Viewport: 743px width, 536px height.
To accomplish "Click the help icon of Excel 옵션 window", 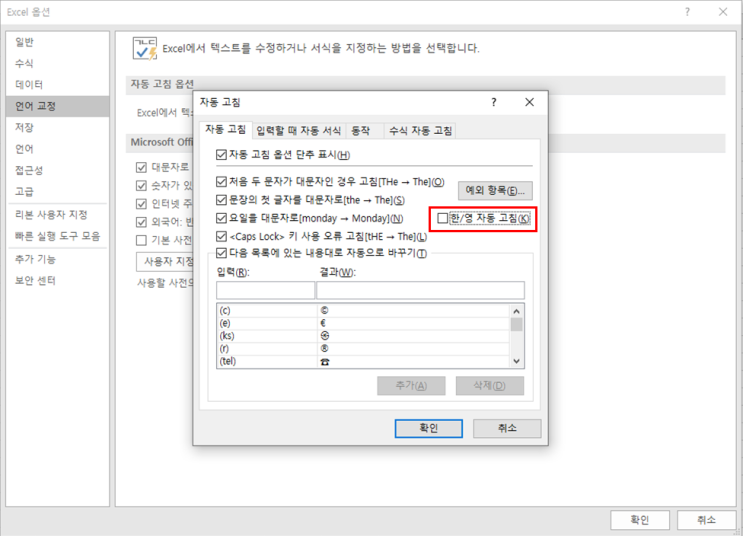I will (687, 12).
